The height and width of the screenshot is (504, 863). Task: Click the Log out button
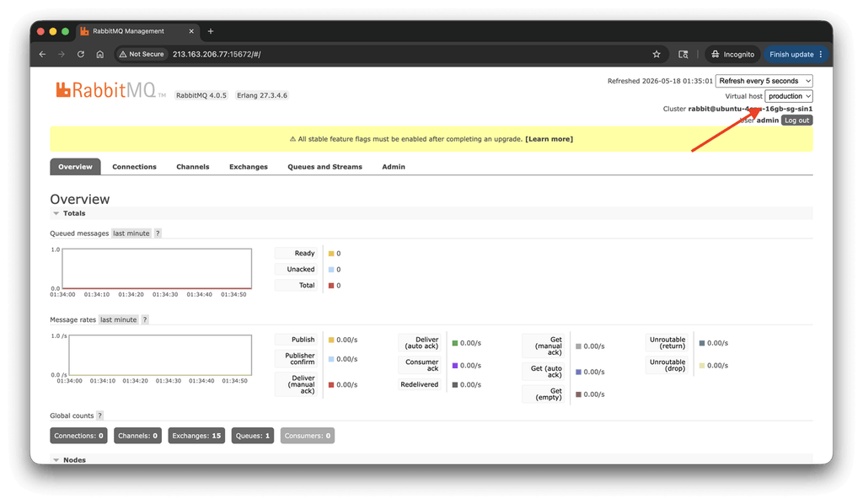coord(796,121)
